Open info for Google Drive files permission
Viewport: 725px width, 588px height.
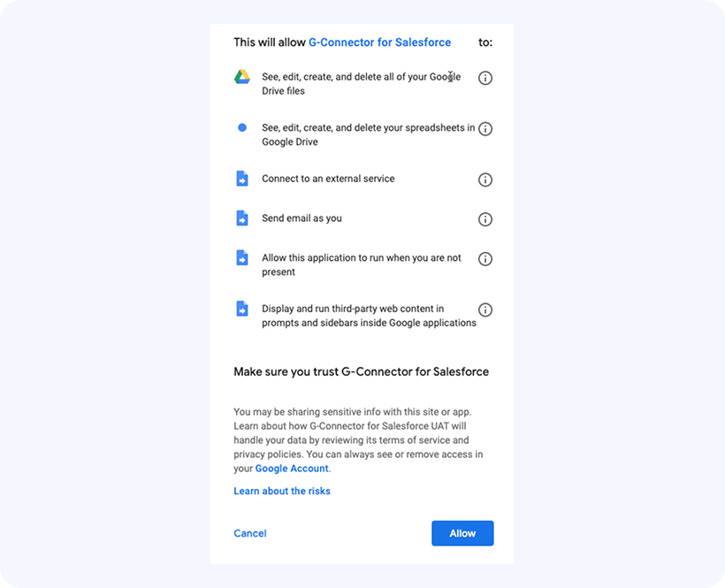pos(485,78)
